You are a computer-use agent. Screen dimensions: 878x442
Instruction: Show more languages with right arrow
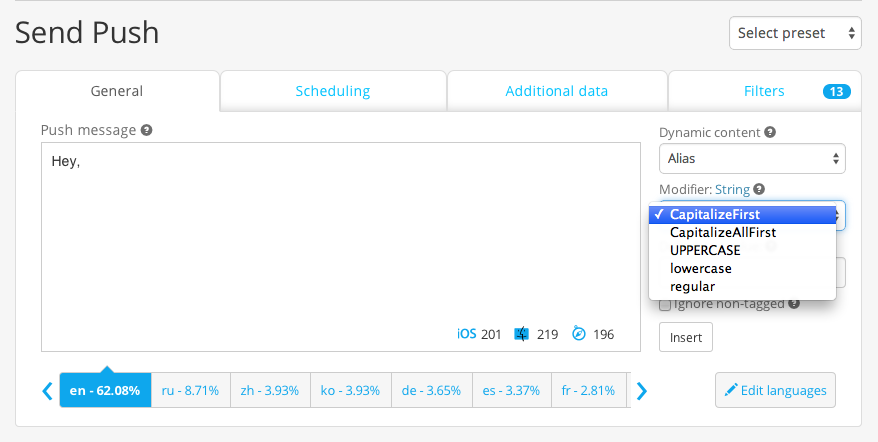coord(642,391)
